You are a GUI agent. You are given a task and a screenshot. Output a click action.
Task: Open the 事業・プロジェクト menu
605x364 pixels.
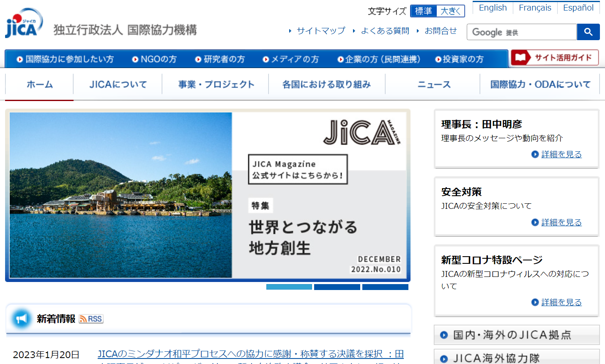pos(216,85)
